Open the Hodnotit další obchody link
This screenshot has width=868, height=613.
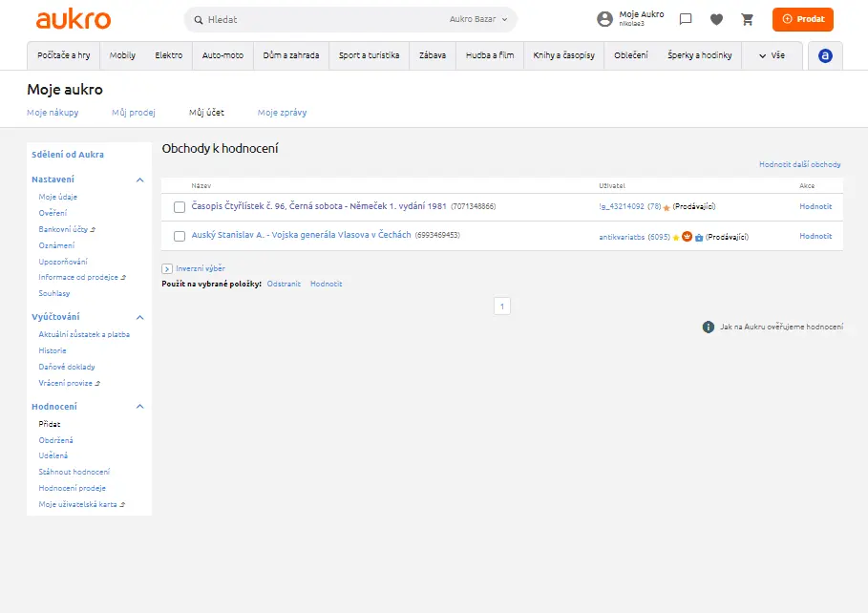[x=800, y=164]
